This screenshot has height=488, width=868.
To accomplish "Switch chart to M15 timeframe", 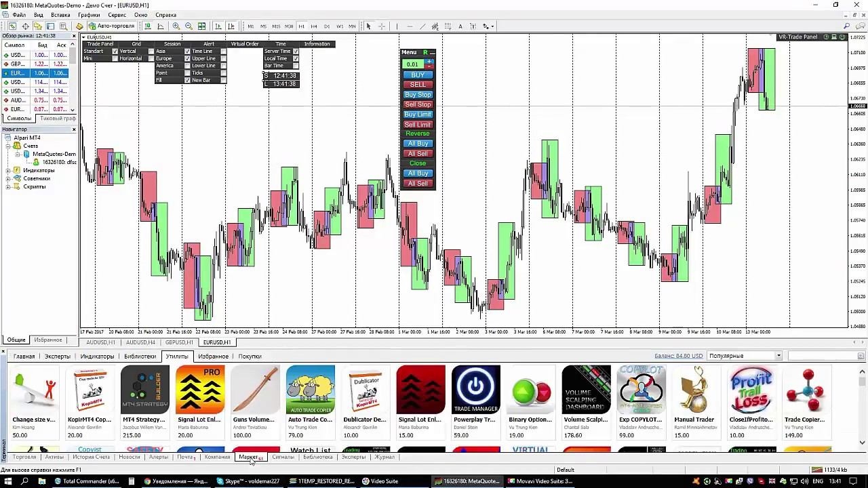I will point(276,26).
